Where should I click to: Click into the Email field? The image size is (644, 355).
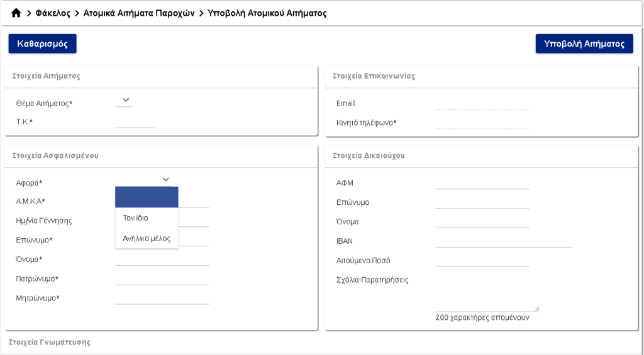click(x=482, y=104)
